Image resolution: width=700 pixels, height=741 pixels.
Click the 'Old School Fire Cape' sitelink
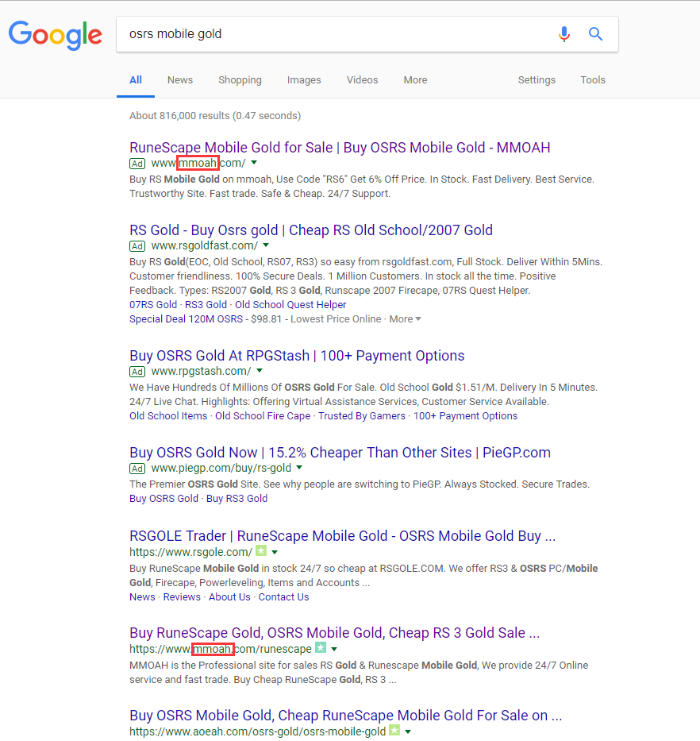click(263, 416)
